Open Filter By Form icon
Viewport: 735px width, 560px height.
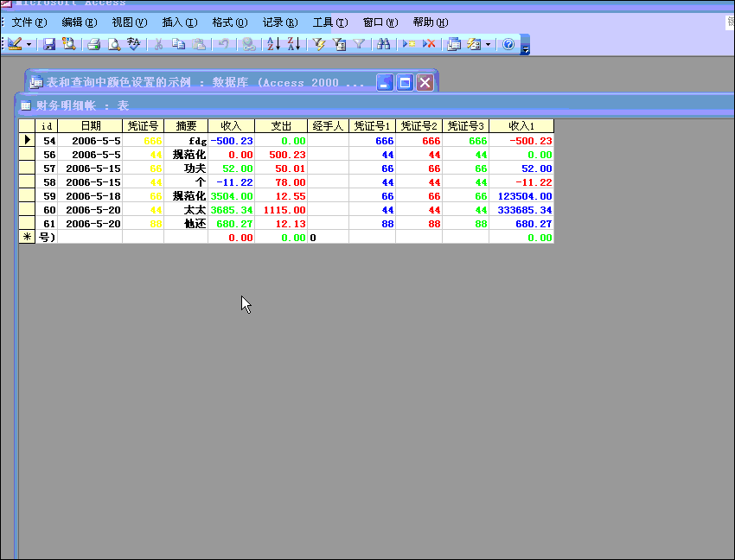coord(339,44)
